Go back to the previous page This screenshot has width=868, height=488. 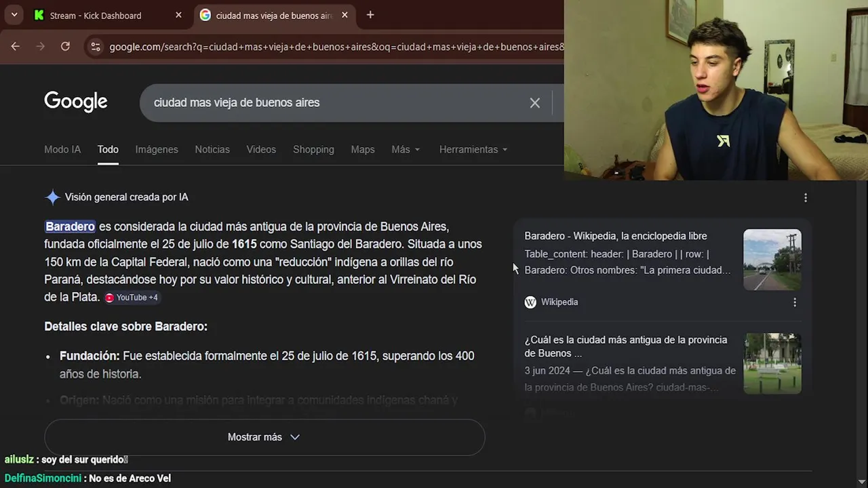pos(15,47)
